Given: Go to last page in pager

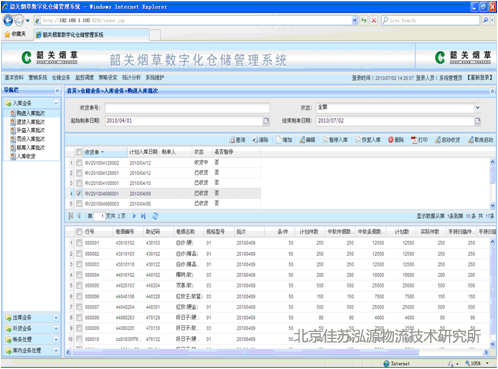Looking at the screenshot, I should [x=143, y=216].
